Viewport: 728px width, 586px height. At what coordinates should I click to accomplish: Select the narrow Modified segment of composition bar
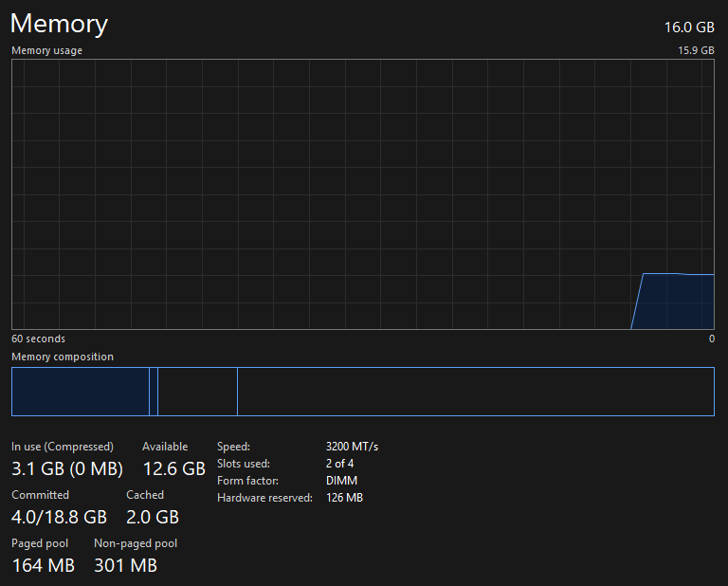click(154, 392)
